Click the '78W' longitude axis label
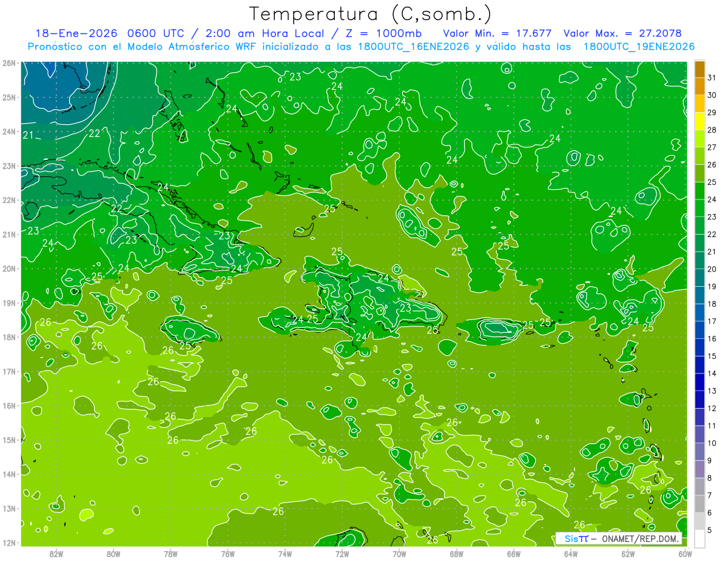The height and width of the screenshot is (562, 728). 171,554
